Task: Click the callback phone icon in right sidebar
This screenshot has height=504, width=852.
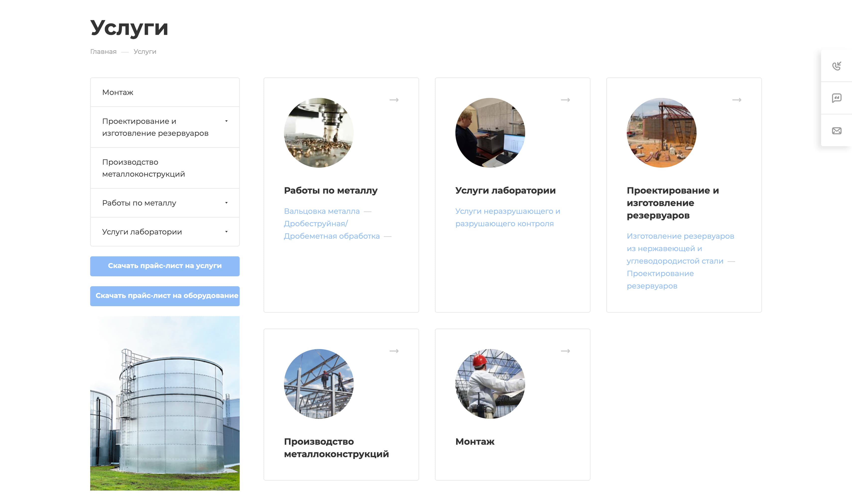Action: [836, 66]
